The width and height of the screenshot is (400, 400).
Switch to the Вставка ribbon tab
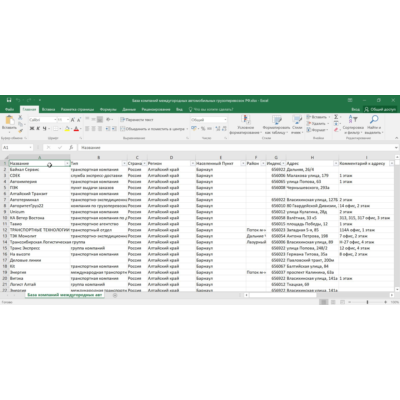click(x=48, y=109)
